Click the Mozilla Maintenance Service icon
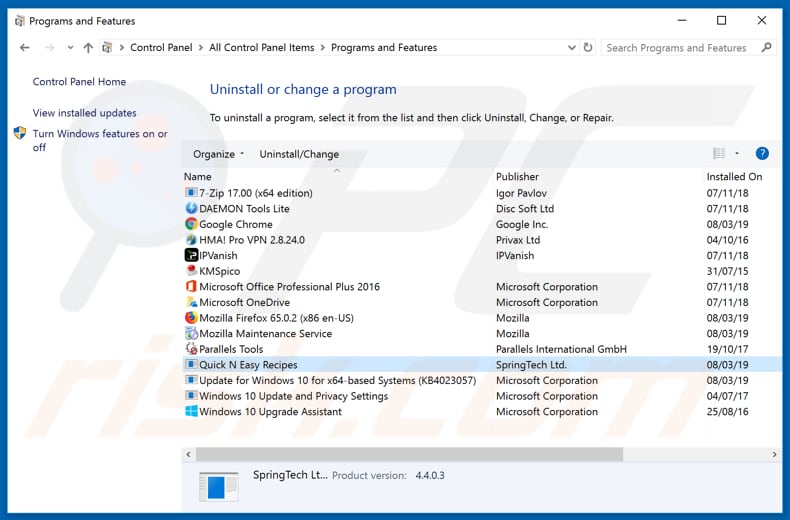Screen dimensions: 790x520 click(x=191, y=333)
